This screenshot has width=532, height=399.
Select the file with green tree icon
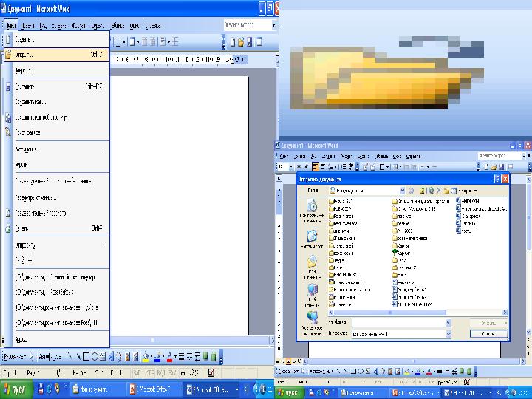[x=401, y=253]
